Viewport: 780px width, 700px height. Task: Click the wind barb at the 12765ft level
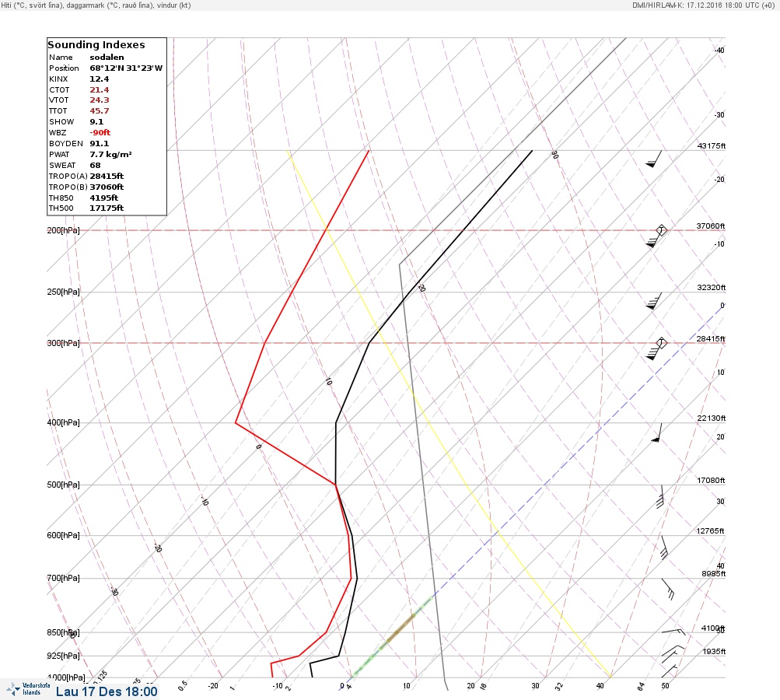point(664,548)
